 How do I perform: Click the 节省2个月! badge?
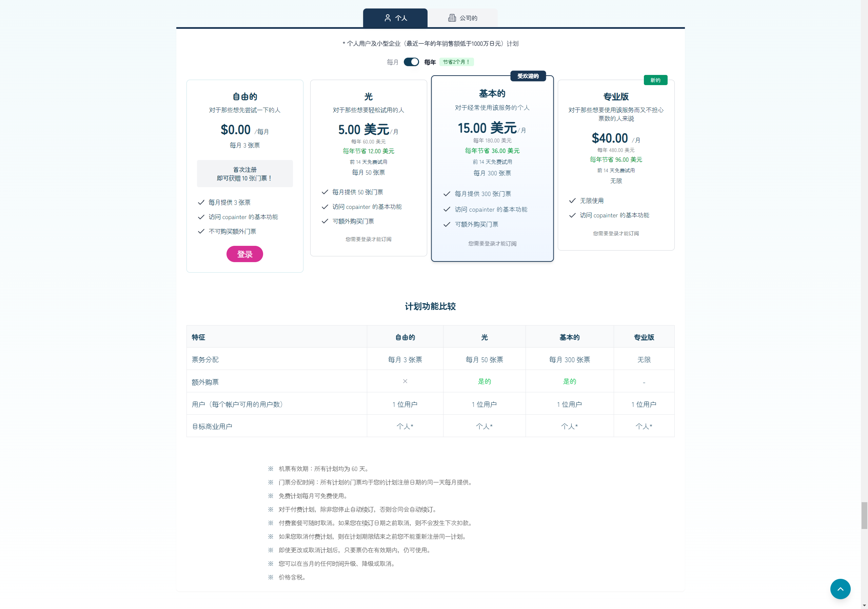coord(456,62)
